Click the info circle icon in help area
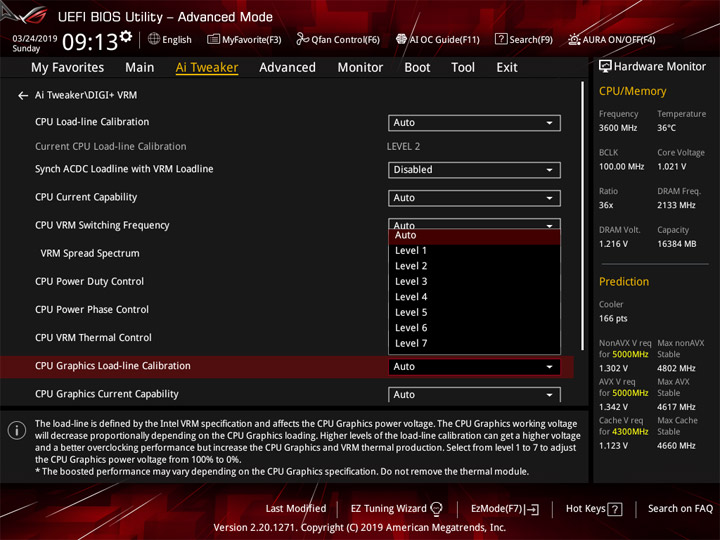 point(17,431)
